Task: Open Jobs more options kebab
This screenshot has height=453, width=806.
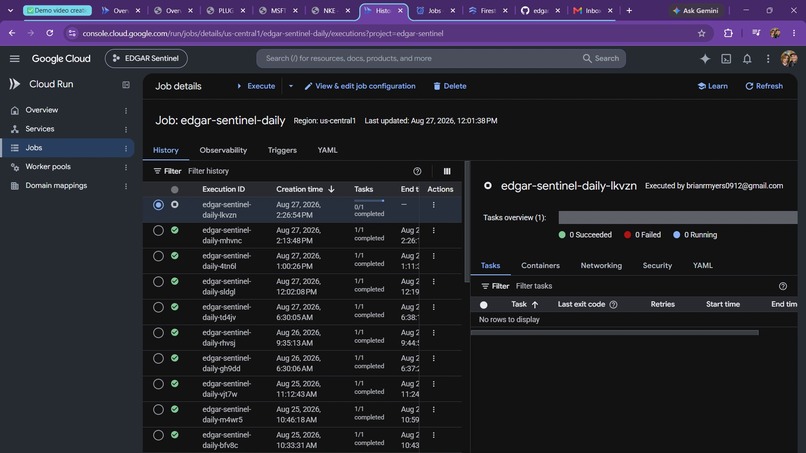Action: 126,148
